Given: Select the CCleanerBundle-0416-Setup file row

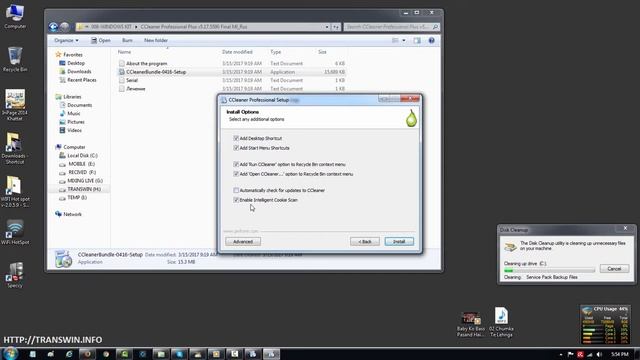Looking at the screenshot, I should (231, 72).
